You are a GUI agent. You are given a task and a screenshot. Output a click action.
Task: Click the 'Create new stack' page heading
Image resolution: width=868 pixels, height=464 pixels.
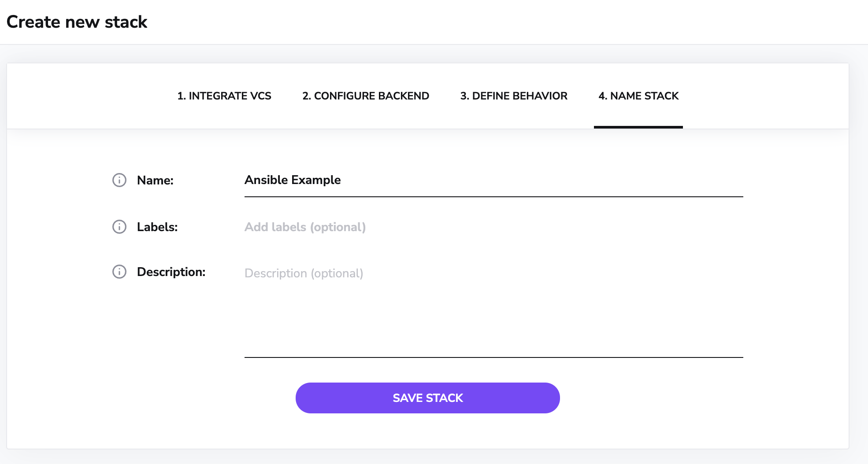coord(77,22)
